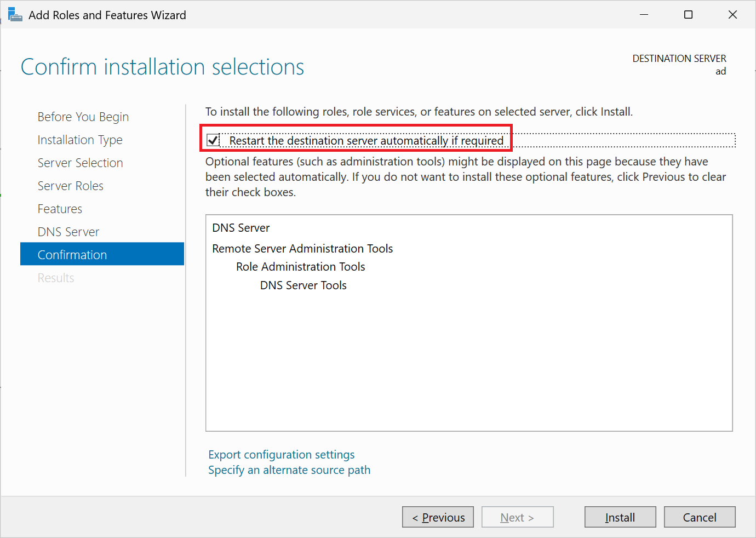This screenshot has width=756, height=538.
Task: Click the '< Previous' button
Action: click(x=438, y=517)
